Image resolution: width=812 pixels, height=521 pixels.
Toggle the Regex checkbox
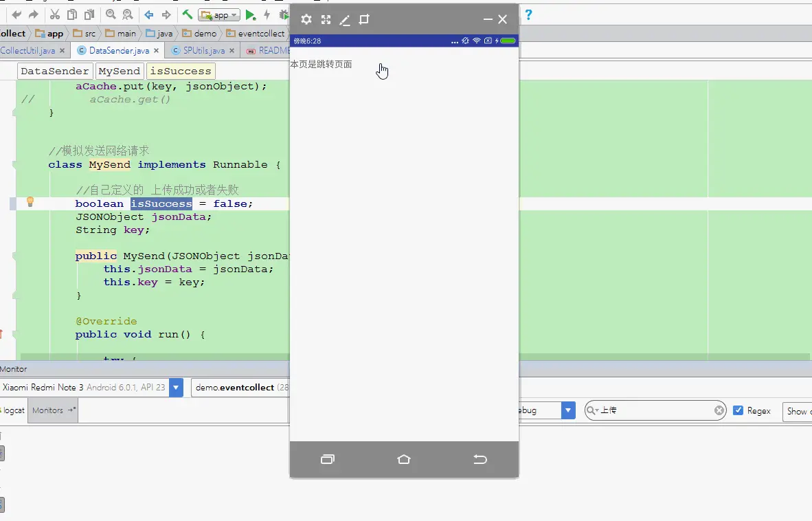[738, 410]
